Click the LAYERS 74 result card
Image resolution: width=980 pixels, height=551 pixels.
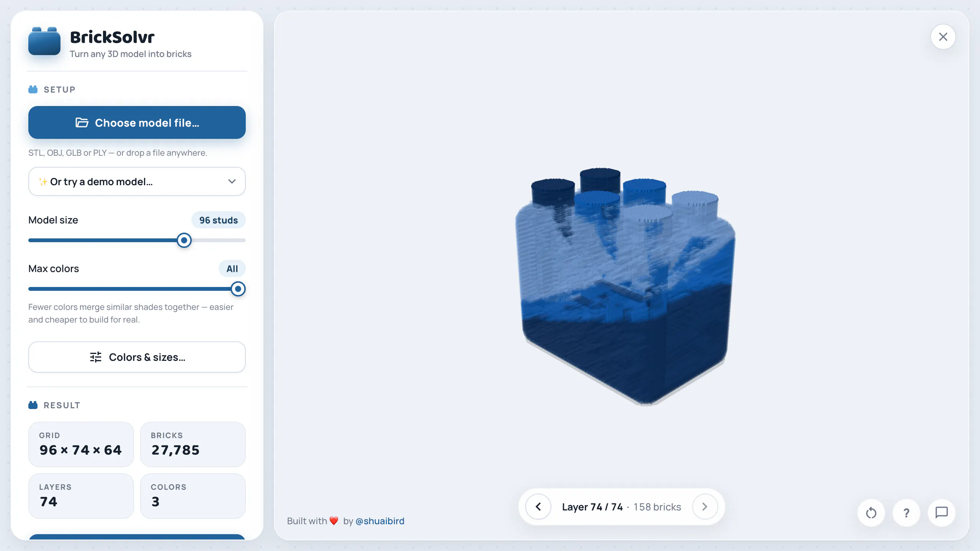pyautogui.click(x=81, y=496)
